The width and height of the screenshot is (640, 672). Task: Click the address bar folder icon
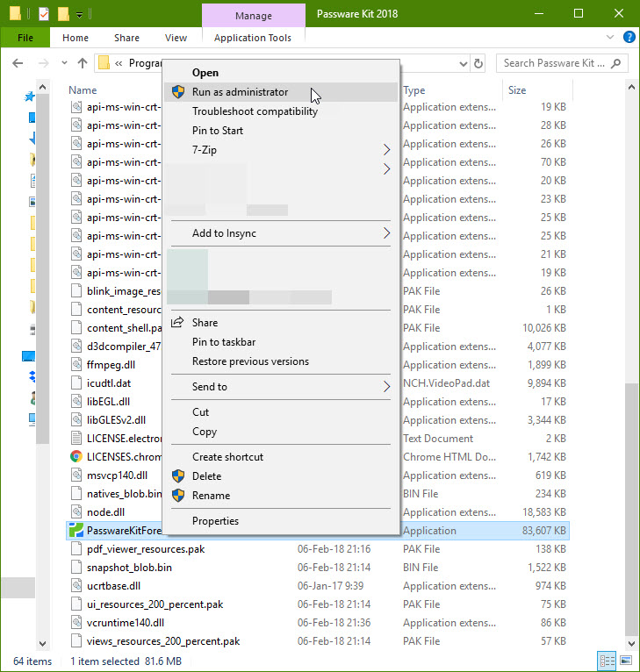point(104,63)
